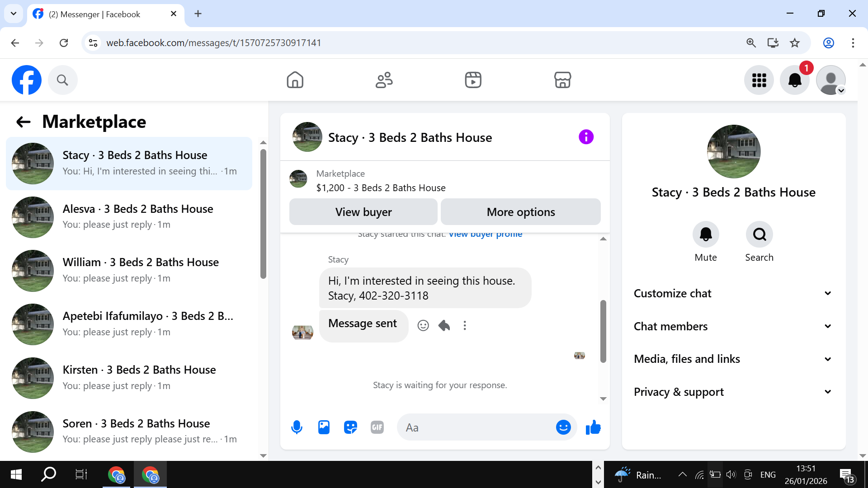Go to the Home tab
This screenshot has height=488, width=868.
tap(295, 80)
